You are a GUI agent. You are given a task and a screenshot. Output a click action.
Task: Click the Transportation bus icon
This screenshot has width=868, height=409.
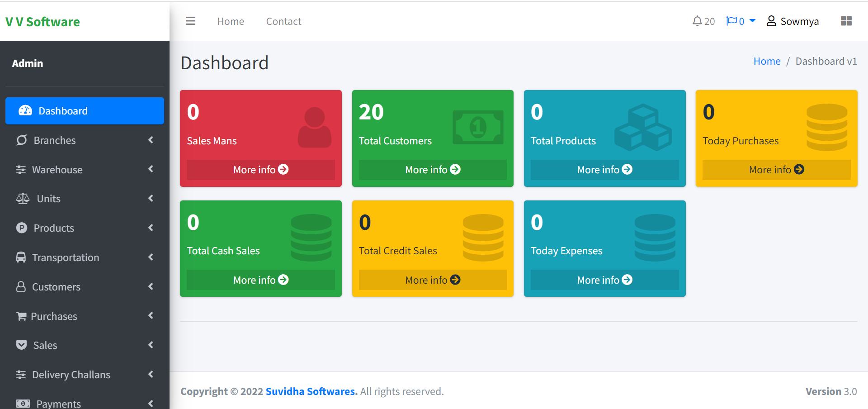coord(21,257)
